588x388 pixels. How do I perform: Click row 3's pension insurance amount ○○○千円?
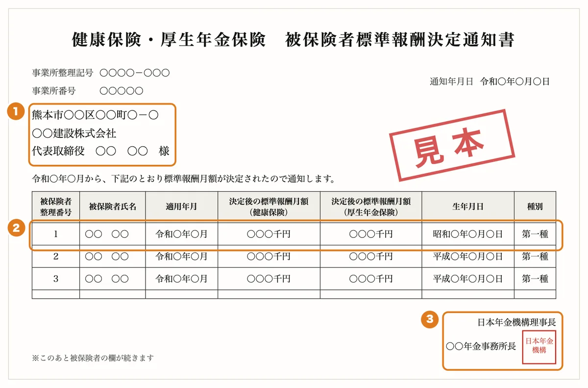pos(371,279)
